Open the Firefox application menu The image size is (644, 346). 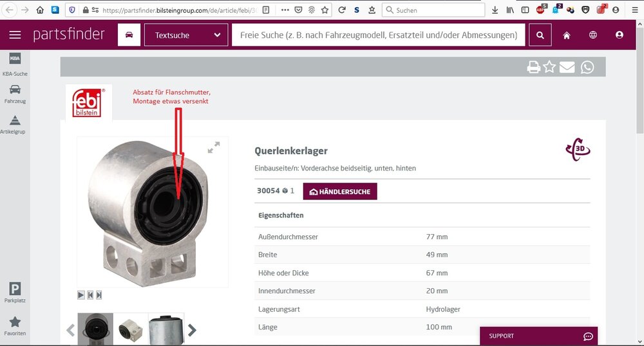(x=634, y=10)
